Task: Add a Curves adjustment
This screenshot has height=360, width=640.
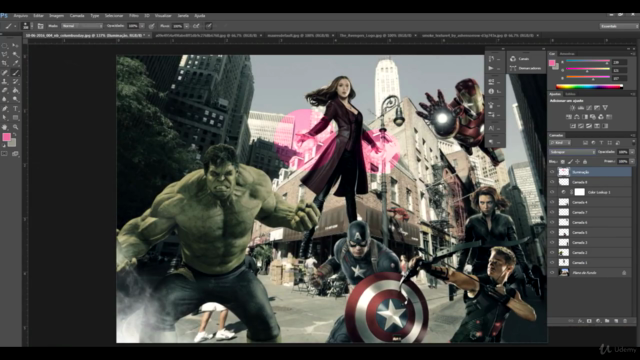Action: (589, 108)
